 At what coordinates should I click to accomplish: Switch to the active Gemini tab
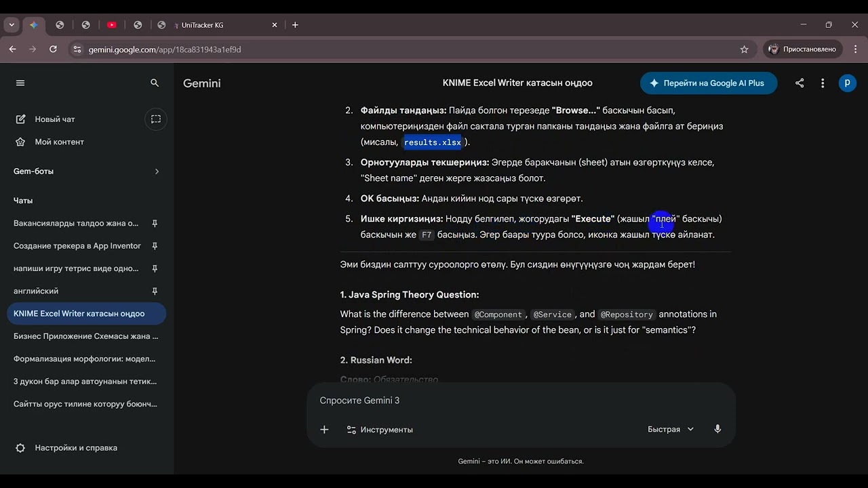pos(33,25)
